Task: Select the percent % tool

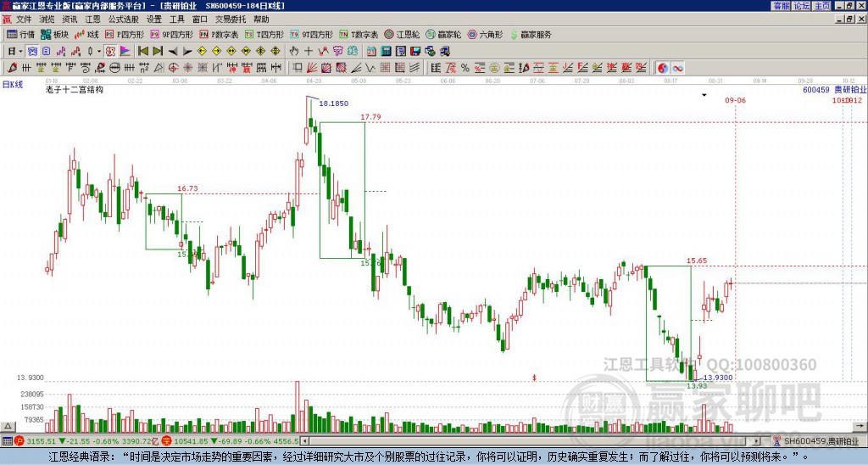Action: click(x=465, y=68)
